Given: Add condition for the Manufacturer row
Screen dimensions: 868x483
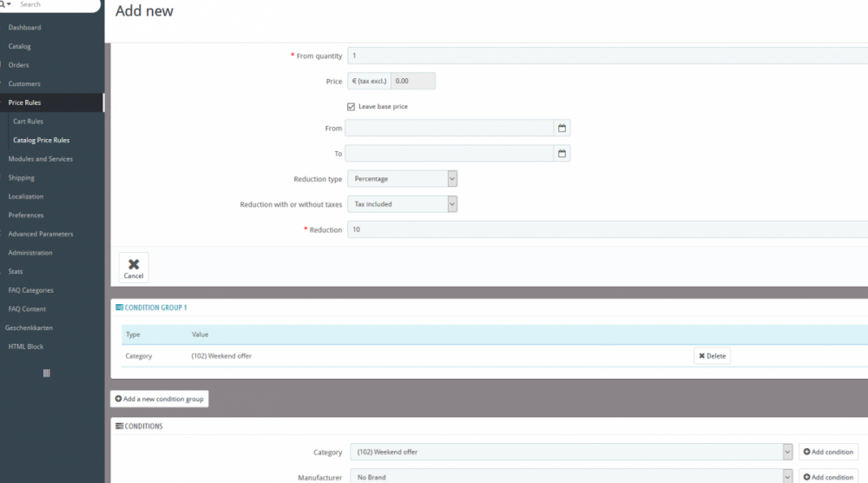Looking at the screenshot, I should pyautogui.click(x=828, y=477).
